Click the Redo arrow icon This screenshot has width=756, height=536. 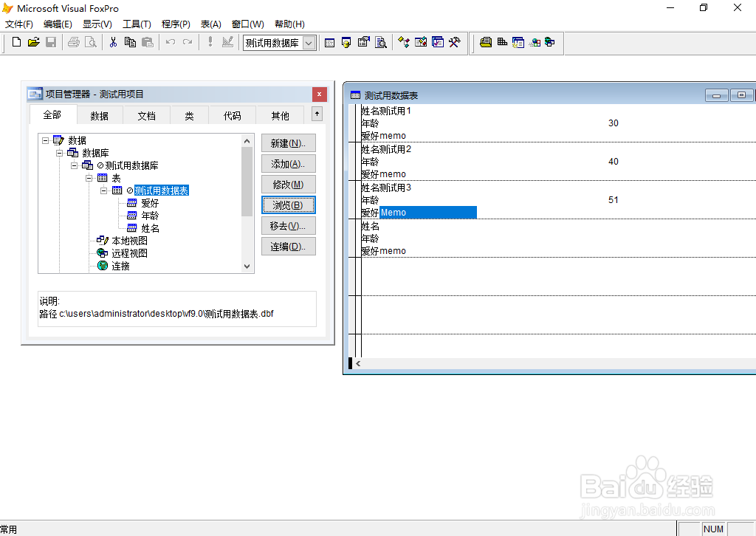pyautogui.click(x=188, y=42)
